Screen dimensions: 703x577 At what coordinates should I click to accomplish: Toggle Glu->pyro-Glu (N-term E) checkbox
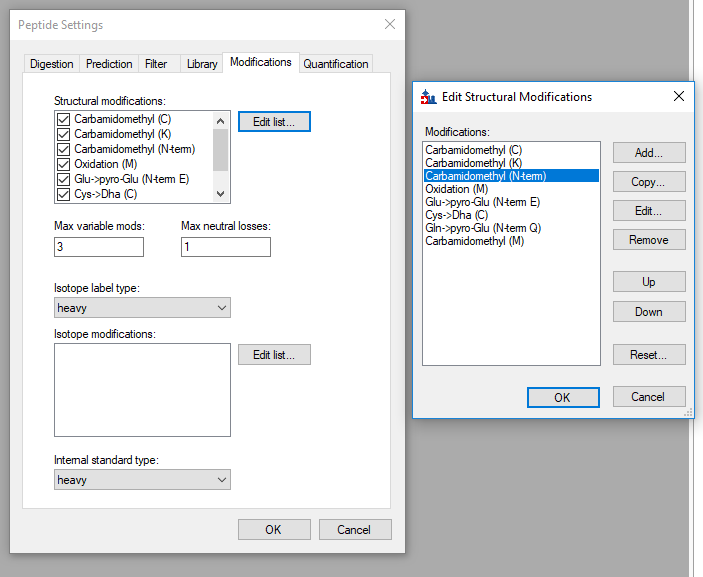pos(64,179)
